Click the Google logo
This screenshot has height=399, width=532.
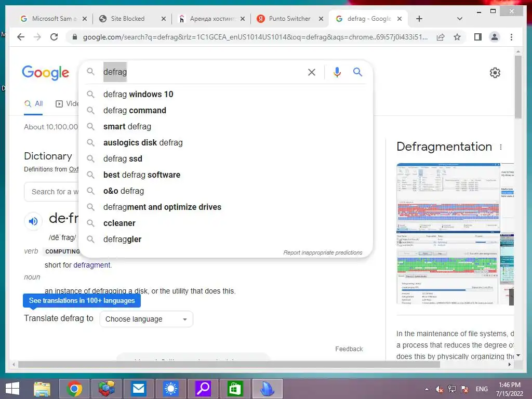click(x=46, y=73)
